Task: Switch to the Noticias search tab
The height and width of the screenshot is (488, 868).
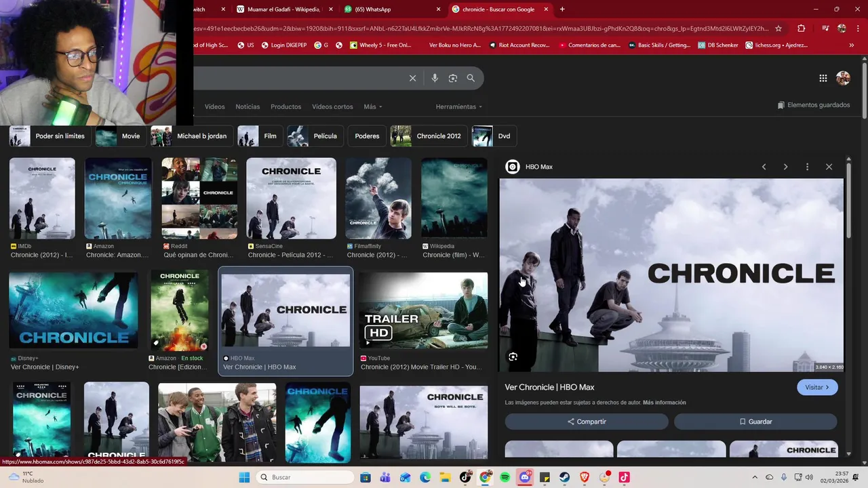Action: [x=248, y=106]
